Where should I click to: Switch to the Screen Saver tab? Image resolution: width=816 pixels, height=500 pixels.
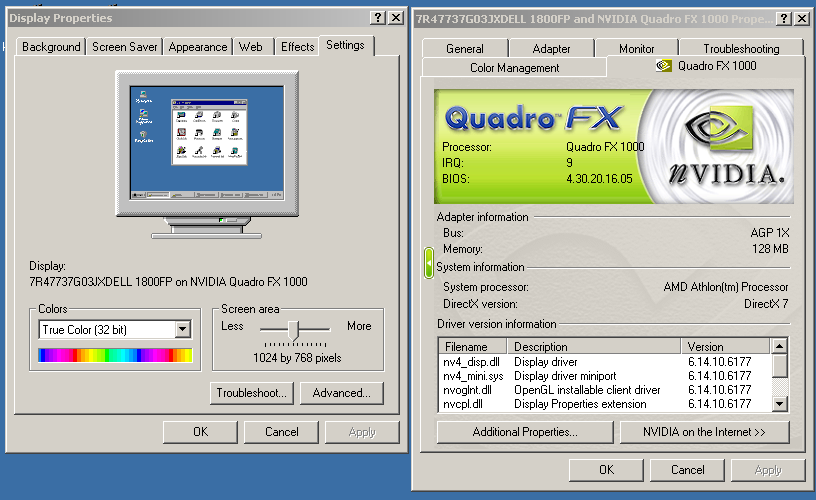point(124,47)
